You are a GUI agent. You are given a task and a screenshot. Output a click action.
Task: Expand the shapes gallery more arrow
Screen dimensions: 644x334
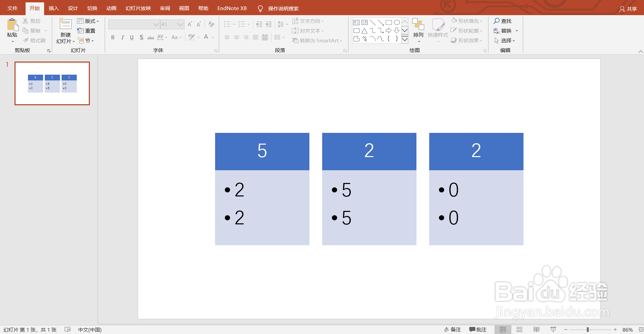pos(405,39)
